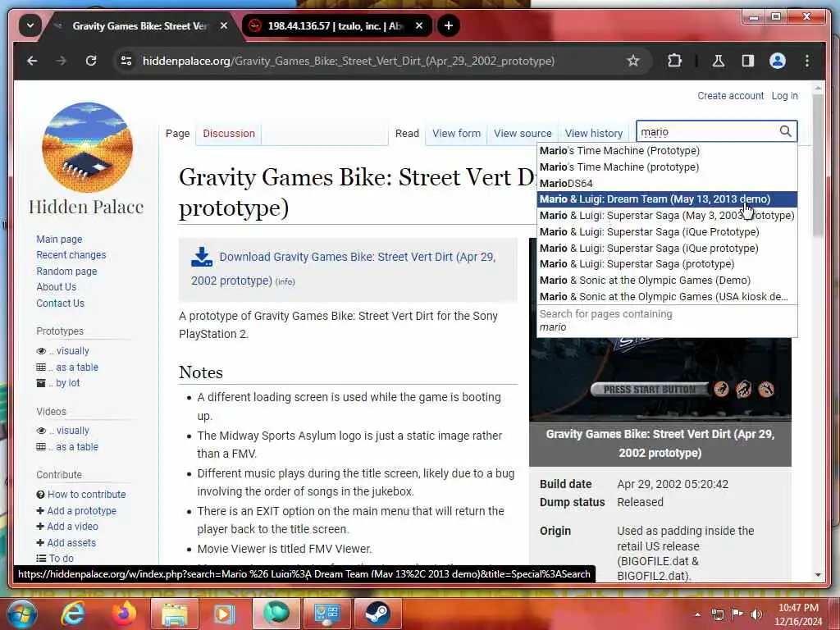
Task: Open a new browser tab
Action: [449, 25]
